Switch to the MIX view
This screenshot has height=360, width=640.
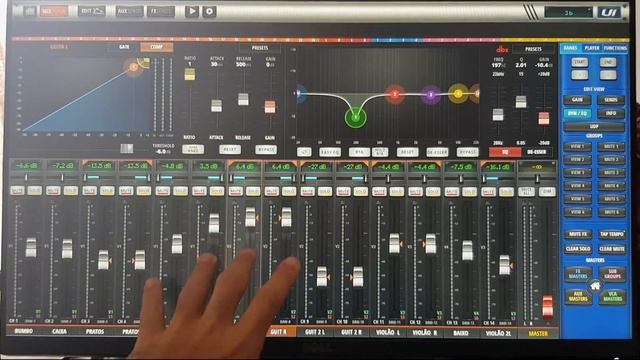point(53,11)
